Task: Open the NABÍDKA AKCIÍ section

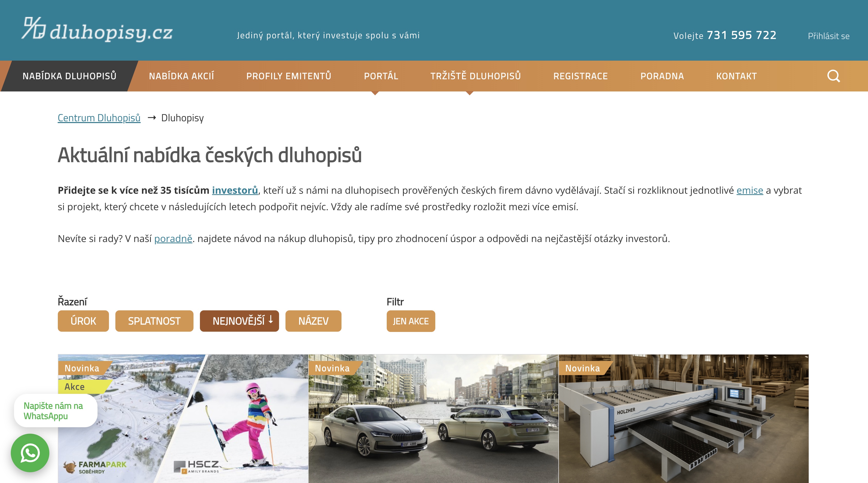Action: coord(182,76)
